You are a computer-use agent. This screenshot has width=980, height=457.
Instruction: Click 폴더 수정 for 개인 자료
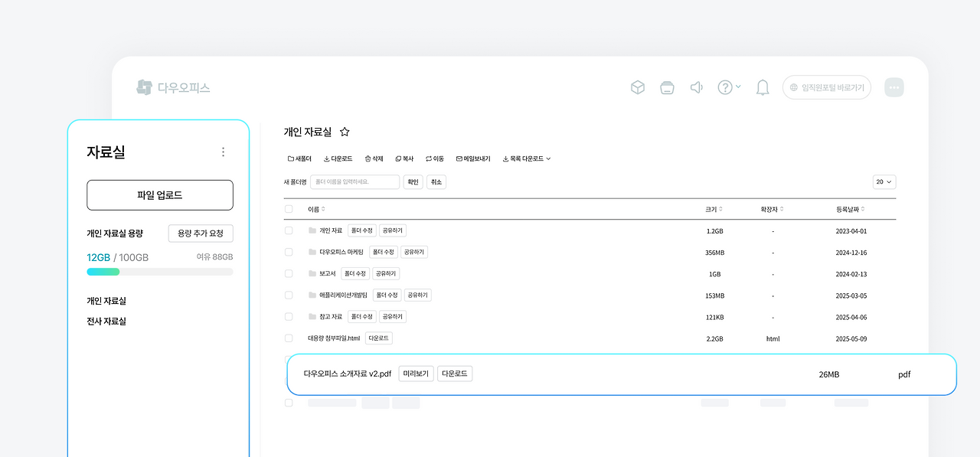(361, 230)
